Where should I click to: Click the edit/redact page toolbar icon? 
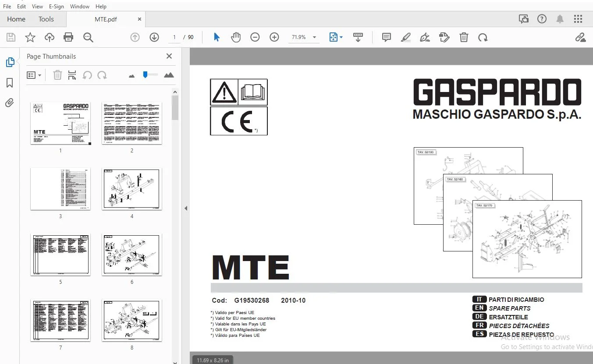click(x=444, y=37)
